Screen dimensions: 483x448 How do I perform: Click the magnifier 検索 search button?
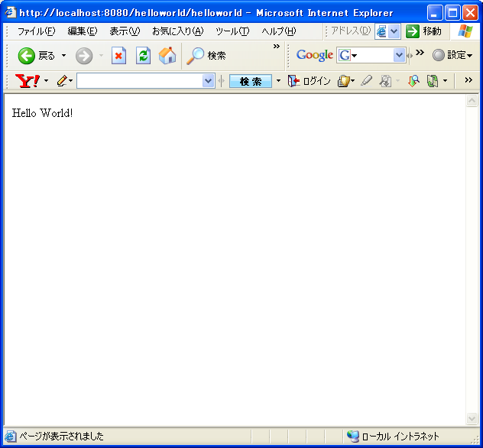pos(206,56)
